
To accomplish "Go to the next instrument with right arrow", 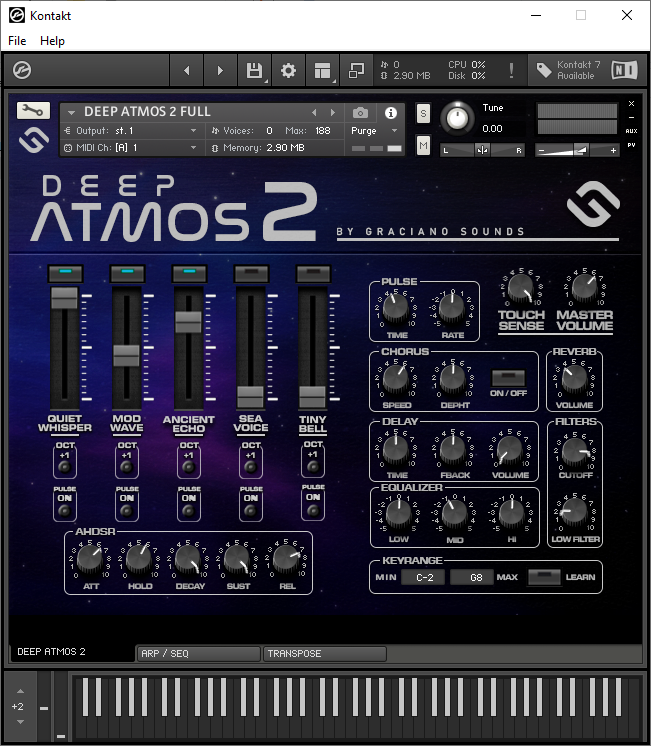I will (220, 70).
